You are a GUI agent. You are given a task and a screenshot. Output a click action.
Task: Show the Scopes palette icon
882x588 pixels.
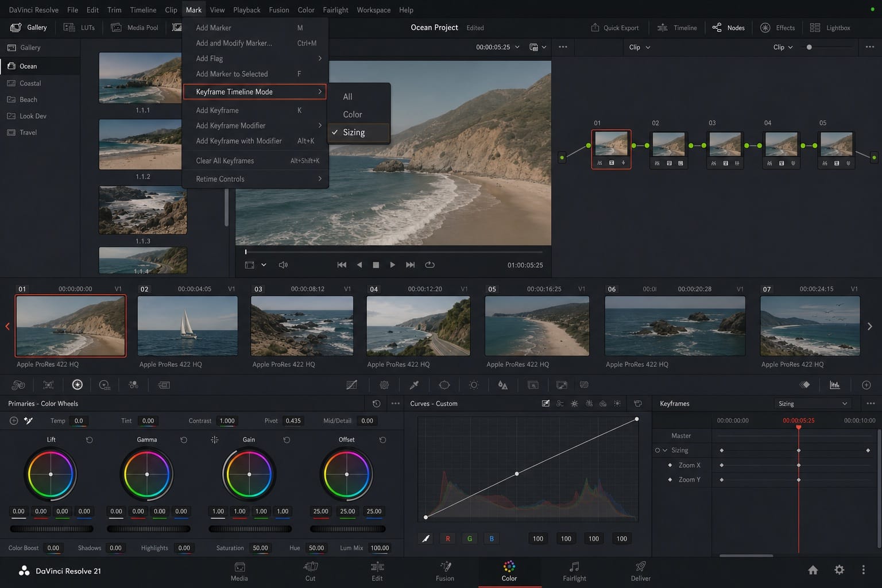point(834,385)
